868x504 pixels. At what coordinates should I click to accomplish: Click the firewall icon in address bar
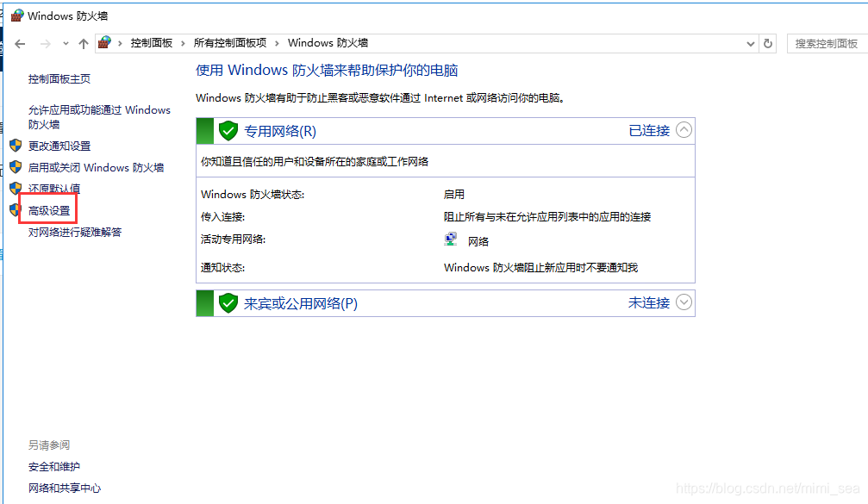(104, 42)
